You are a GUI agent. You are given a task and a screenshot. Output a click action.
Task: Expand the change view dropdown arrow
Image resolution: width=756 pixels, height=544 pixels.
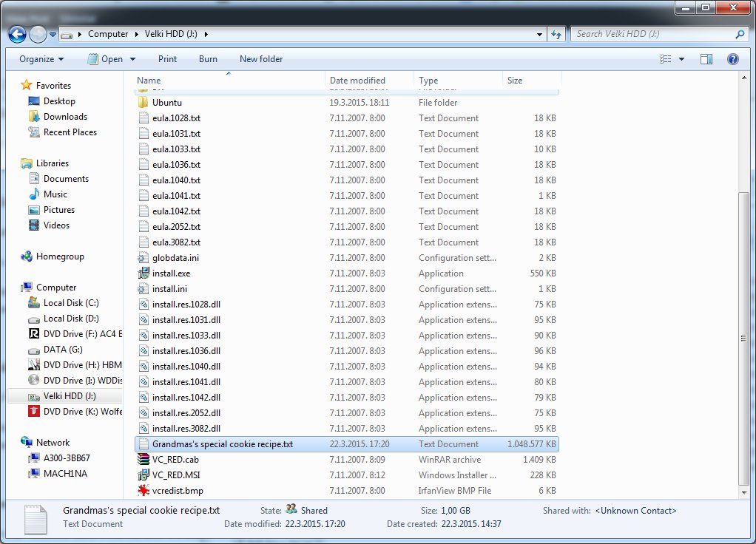(681, 59)
